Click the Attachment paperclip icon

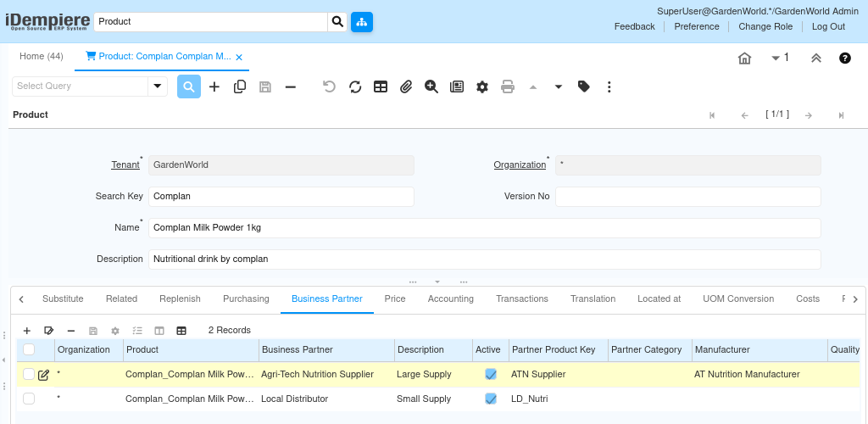click(x=406, y=86)
